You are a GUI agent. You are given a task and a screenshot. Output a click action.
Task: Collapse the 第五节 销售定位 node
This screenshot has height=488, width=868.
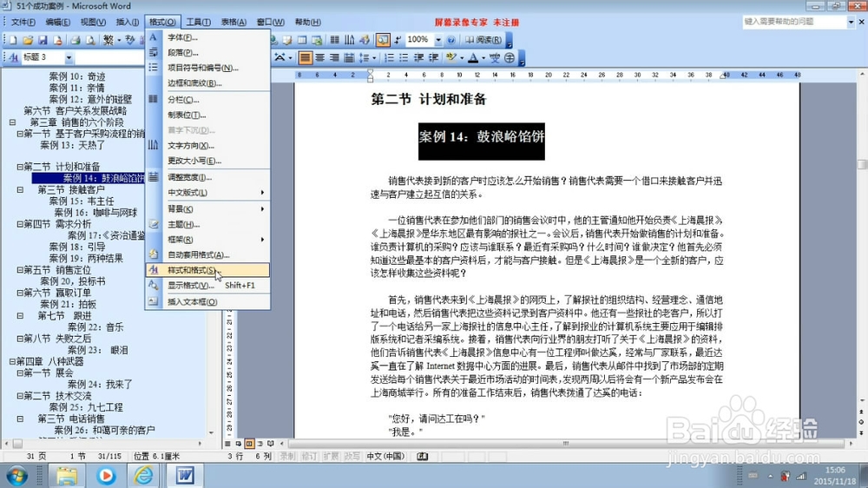pos(20,270)
